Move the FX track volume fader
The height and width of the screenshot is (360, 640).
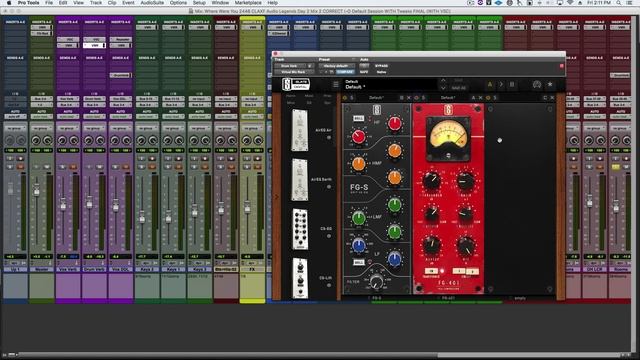tap(247, 207)
